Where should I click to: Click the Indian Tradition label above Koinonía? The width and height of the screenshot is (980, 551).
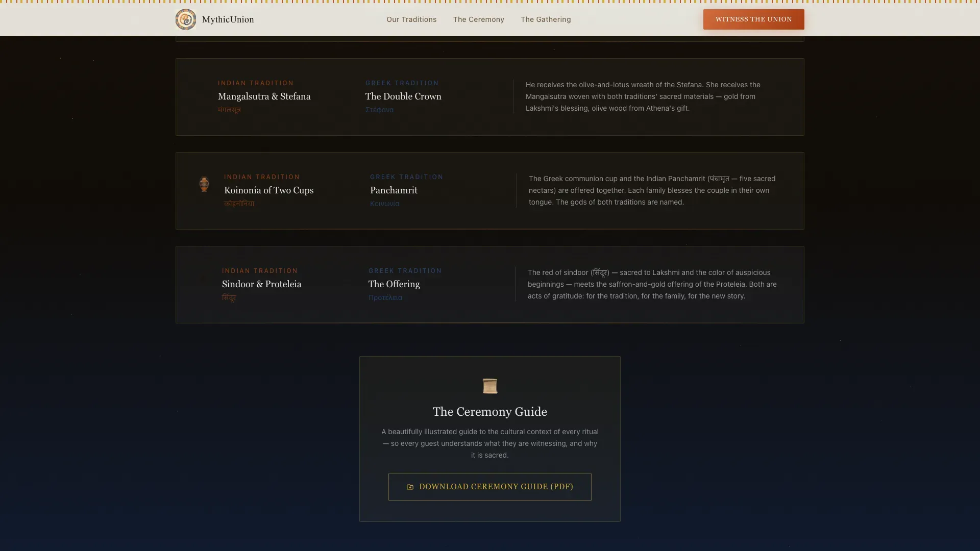pyautogui.click(x=262, y=177)
